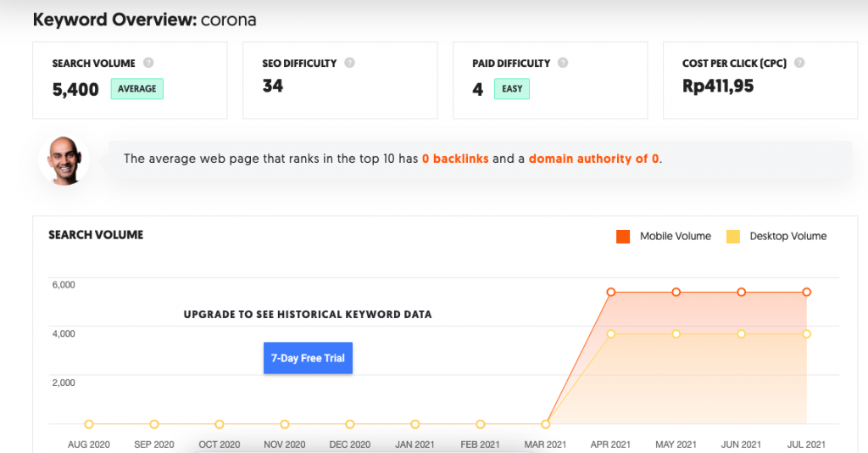
Task: Click the profile avatar photo
Action: click(x=64, y=159)
